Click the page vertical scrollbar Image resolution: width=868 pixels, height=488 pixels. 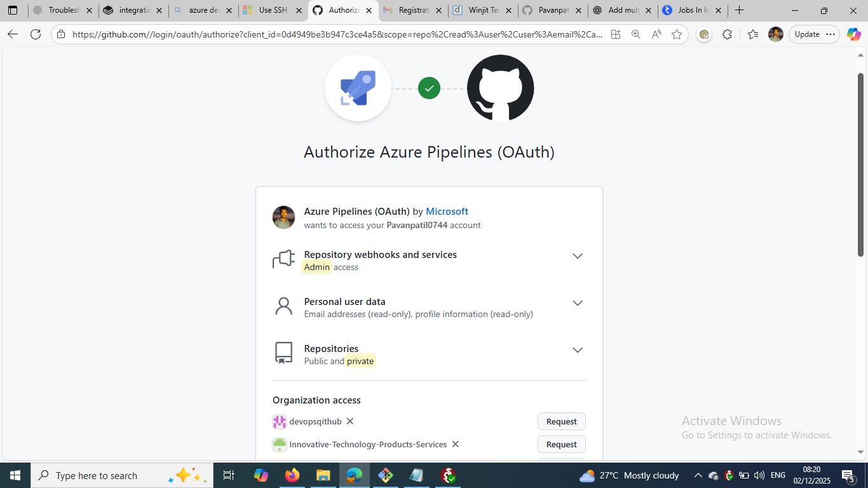860,165
